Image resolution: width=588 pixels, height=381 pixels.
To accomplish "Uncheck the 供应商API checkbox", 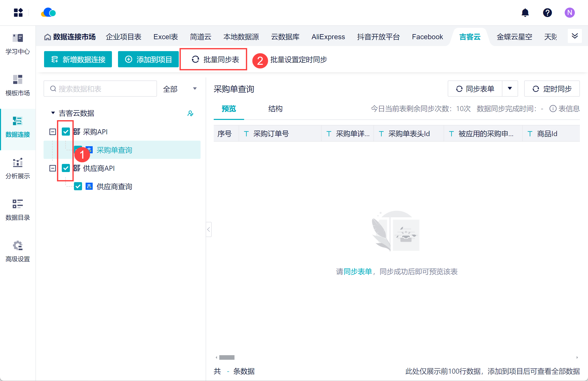I will point(66,168).
